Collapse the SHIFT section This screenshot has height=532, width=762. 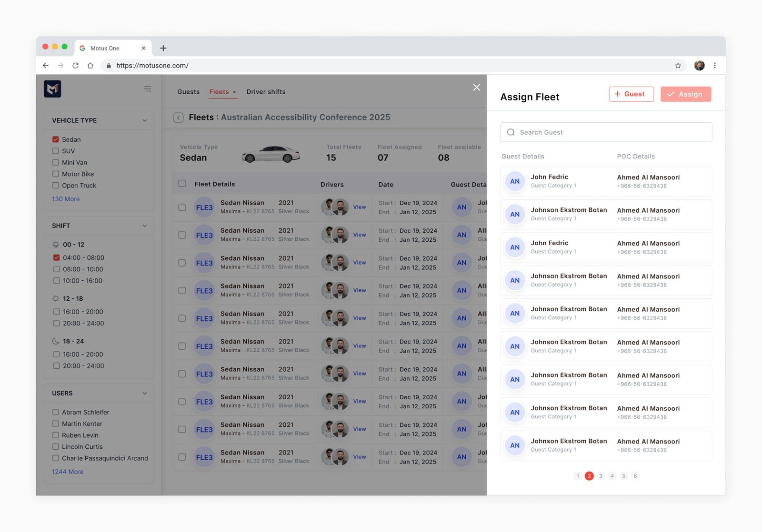pos(145,226)
